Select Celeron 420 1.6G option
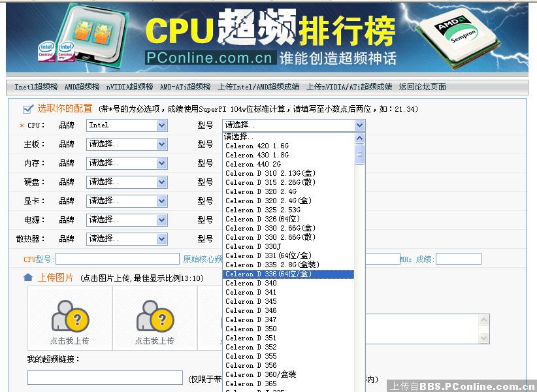Viewport: 537px width, 392px height. point(288,146)
